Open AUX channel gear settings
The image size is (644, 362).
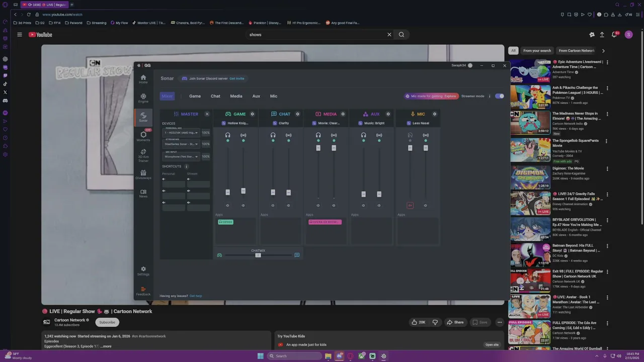click(388, 114)
